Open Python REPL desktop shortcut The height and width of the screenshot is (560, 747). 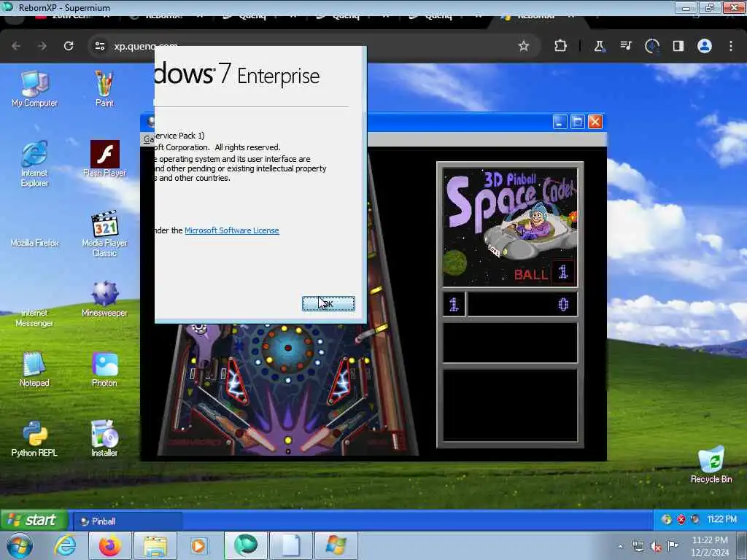[34, 438]
